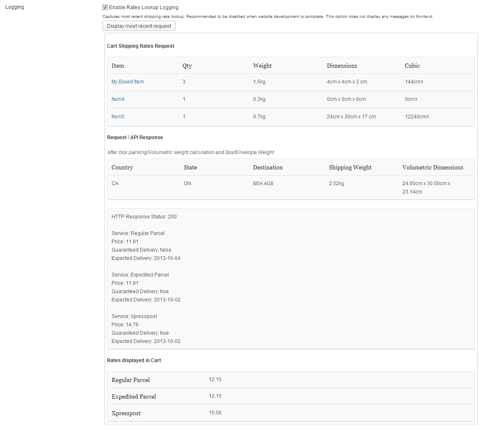The image size is (504, 431).
Task: Click the Weight column header
Action: [x=262, y=66]
